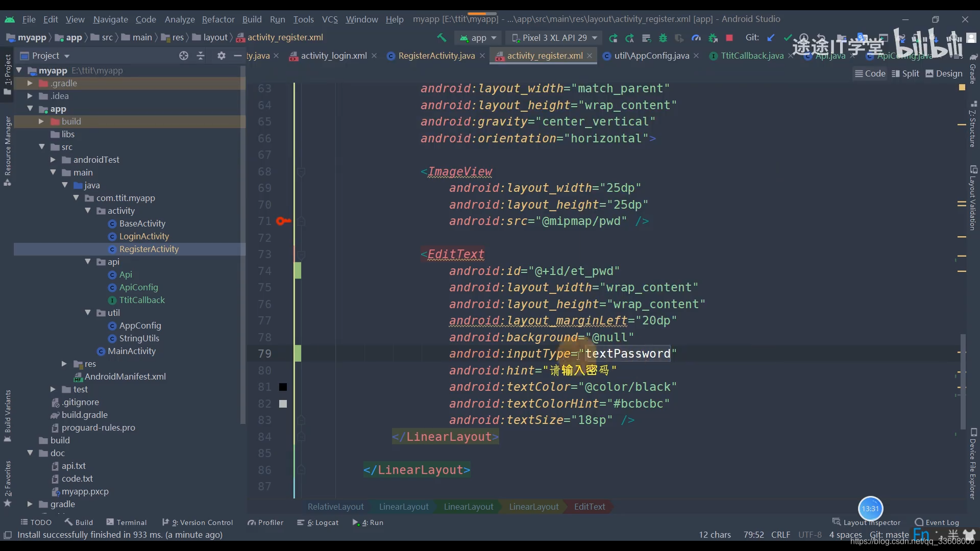
Task: Click the green Debug app bug icon
Action: (663, 38)
